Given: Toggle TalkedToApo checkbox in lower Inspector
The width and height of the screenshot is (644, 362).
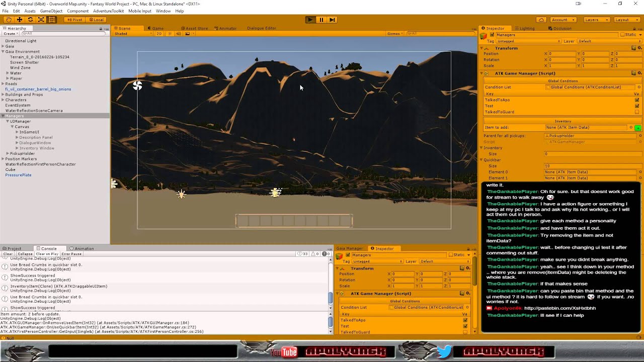Looking at the screenshot, I should pyautogui.click(x=465, y=320).
